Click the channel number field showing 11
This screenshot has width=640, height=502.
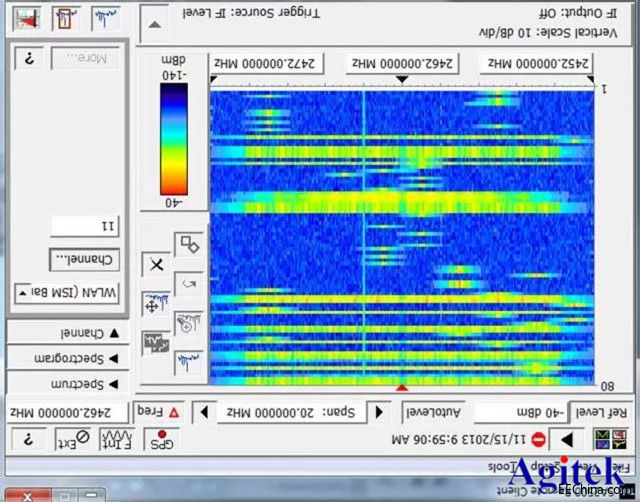tap(84, 226)
